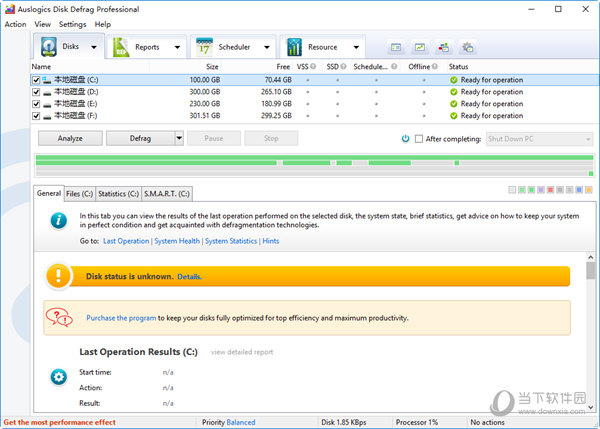The width and height of the screenshot is (600, 429).
Task: Click the Reports toolbar icon
Action: coord(121,47)
